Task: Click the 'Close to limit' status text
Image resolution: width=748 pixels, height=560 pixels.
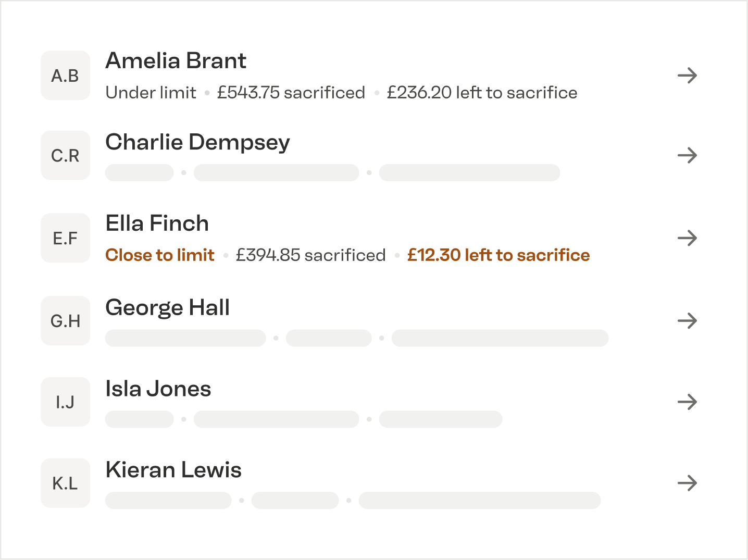Action: (x=160, y=255)
